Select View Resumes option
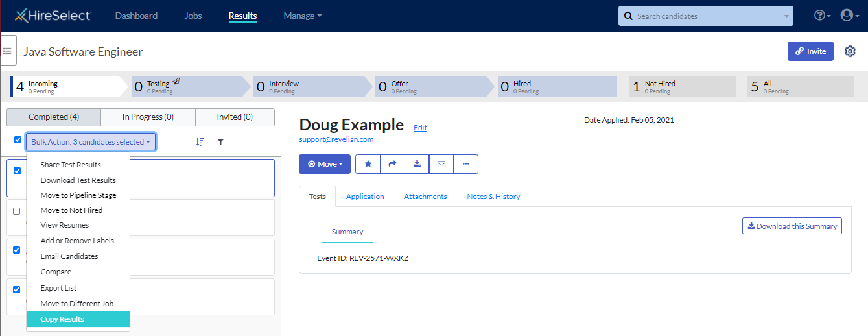This screenshot has height=336, width=868. (78, 225)
